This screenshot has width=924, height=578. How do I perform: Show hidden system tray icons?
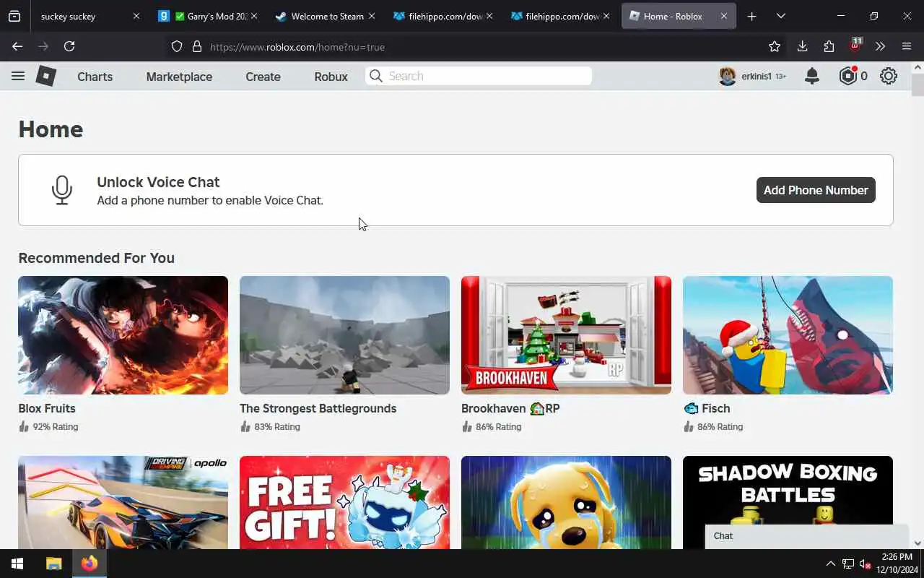pos(830,564)
